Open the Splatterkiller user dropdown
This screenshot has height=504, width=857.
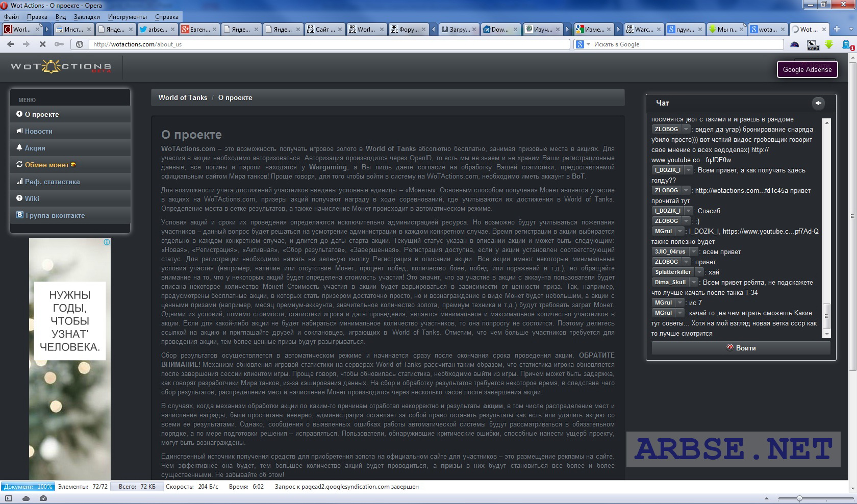click(x=699, y=272)
